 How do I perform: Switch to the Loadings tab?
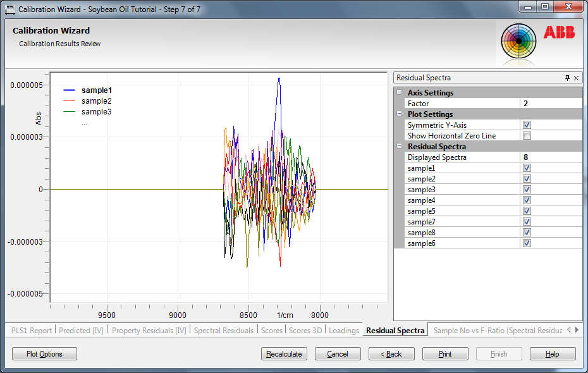tap(344, 330)
